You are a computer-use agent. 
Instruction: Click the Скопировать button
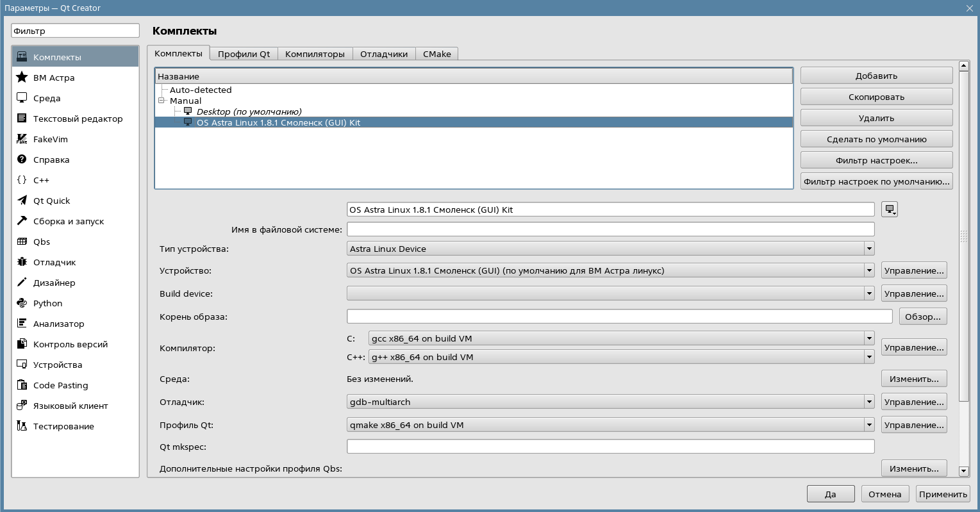pos(876,97)
